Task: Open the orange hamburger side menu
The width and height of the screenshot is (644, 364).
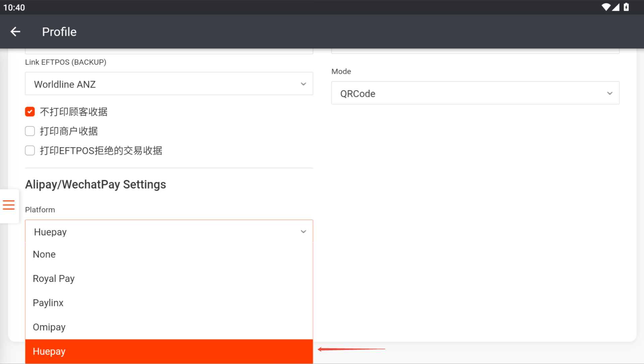Action: point(9,205)
